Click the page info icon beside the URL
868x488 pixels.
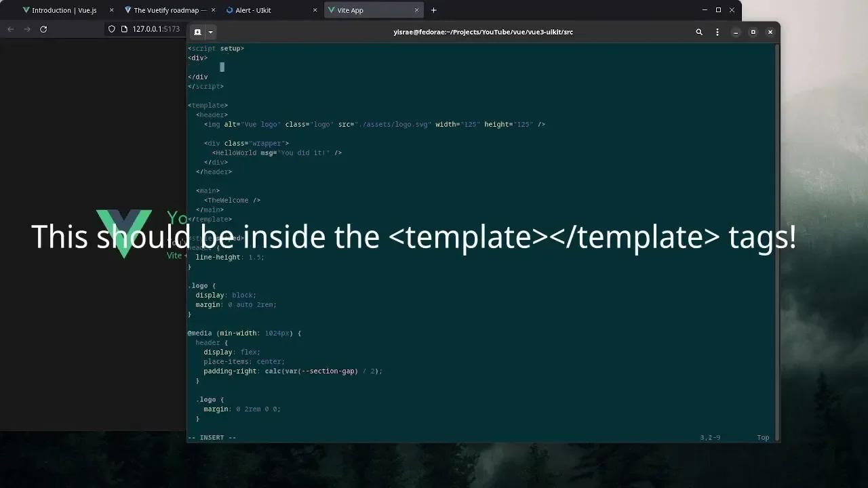tap(124, 29)
